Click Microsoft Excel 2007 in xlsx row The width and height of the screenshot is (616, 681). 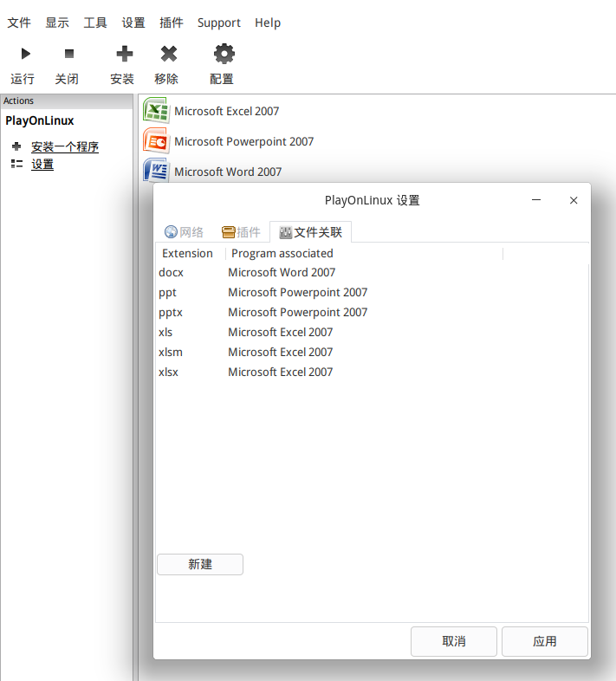click(280, 373)
